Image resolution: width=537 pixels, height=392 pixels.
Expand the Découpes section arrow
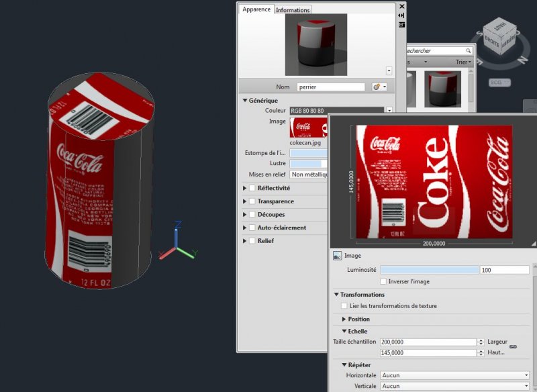coord(244,214)
